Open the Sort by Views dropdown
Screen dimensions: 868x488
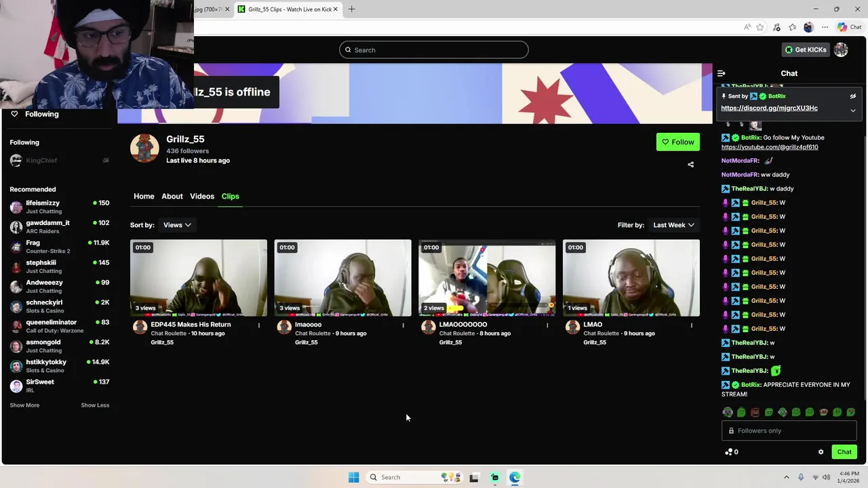point(177,225)
